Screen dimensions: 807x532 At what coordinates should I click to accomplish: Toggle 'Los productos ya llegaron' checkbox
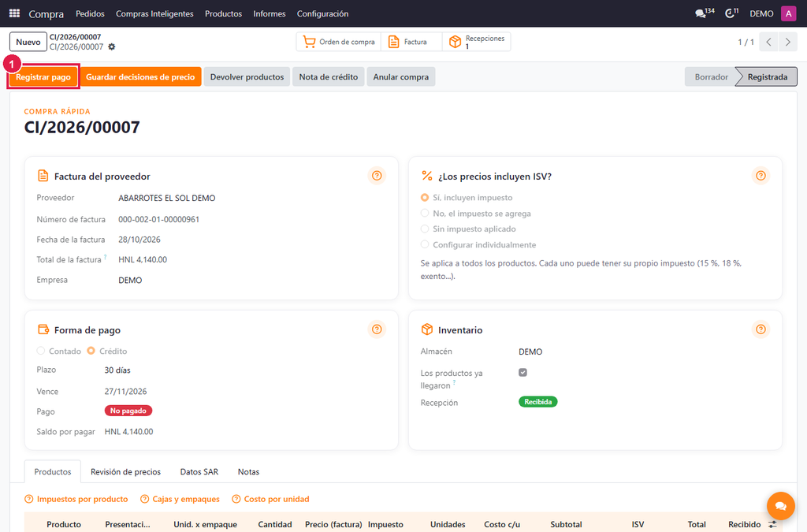pos(523,373)
